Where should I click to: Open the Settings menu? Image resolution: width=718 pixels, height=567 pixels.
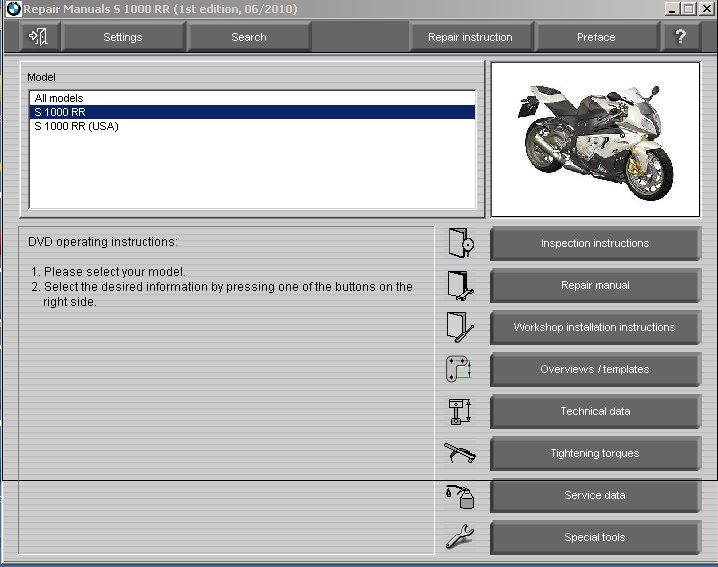coord(123,37)
